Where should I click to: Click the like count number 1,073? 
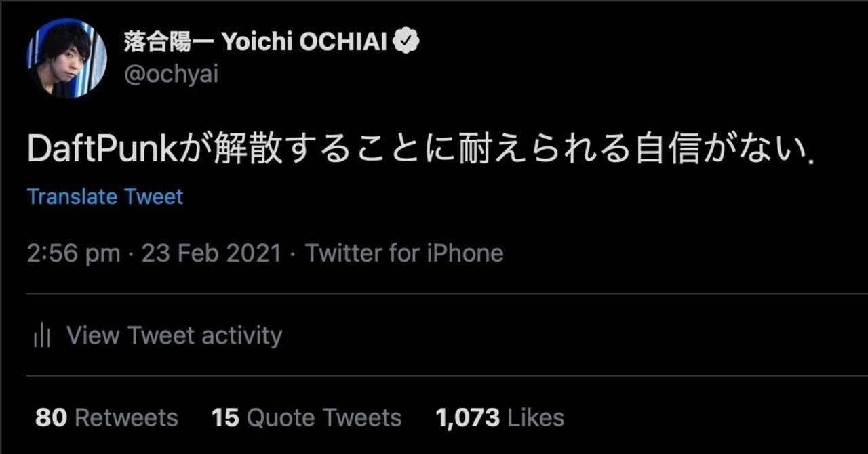(x=467, y=417)
